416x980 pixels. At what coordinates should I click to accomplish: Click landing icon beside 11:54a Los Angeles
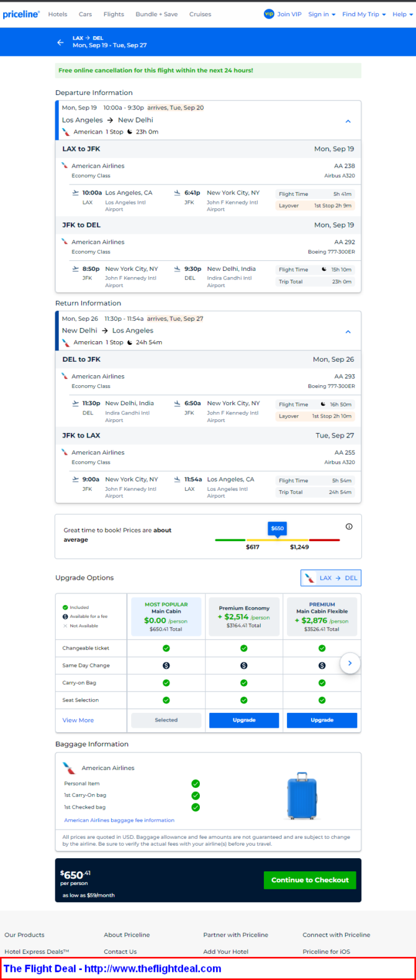point(178,479)
